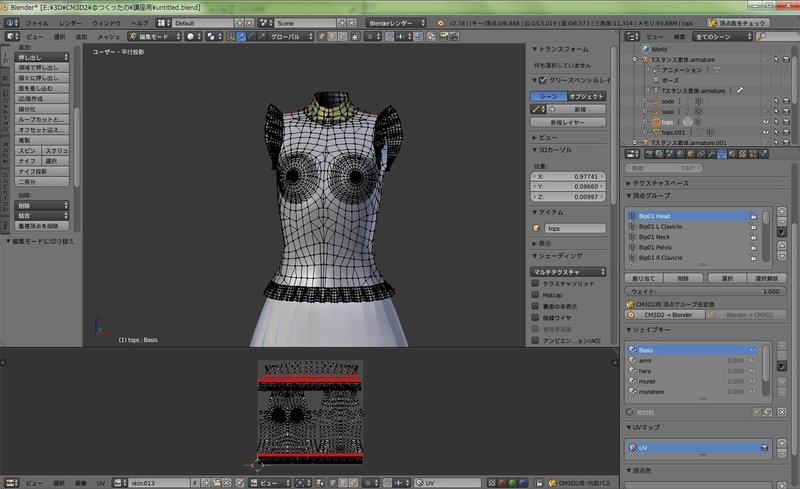
Task: Click the viewport shading sphere icon
Action: click(x=193, y=37)
